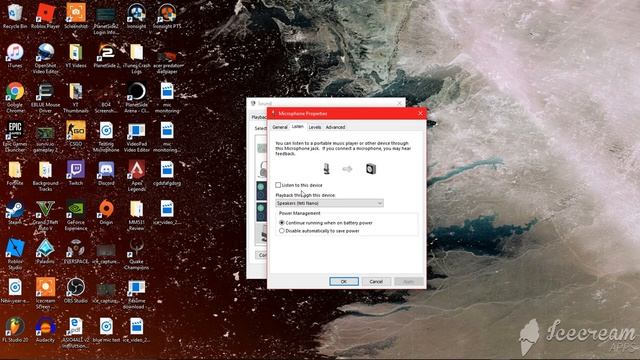Image resolution: width=640 pixels, height=360 pixels.
Task: Open GeForce Experience shortcut
Action: (76, 215)
